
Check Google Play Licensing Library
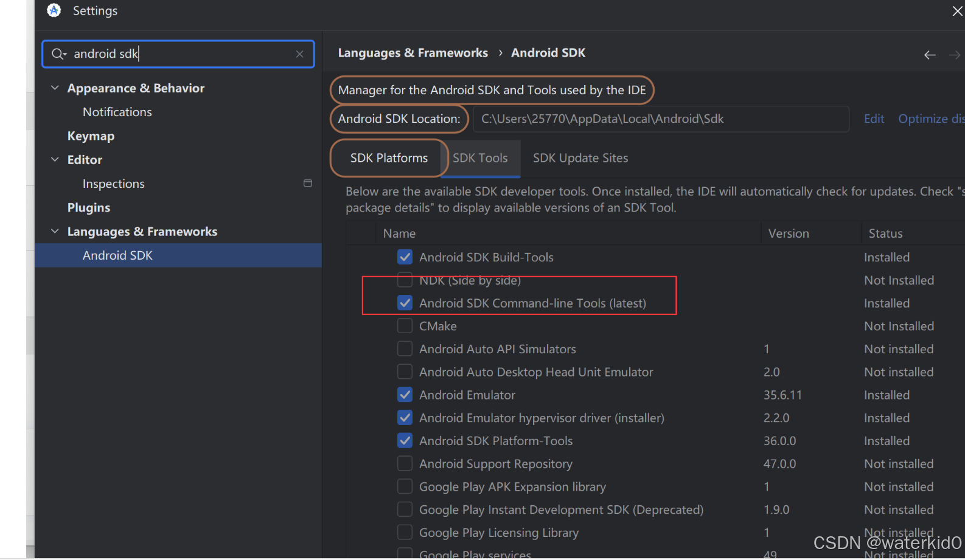point(405,532)
